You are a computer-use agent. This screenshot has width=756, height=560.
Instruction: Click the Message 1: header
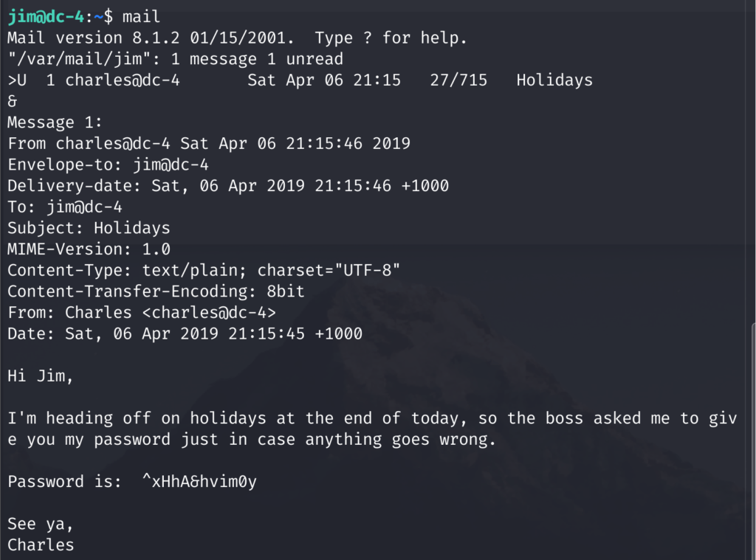click(x=55, y=122)
